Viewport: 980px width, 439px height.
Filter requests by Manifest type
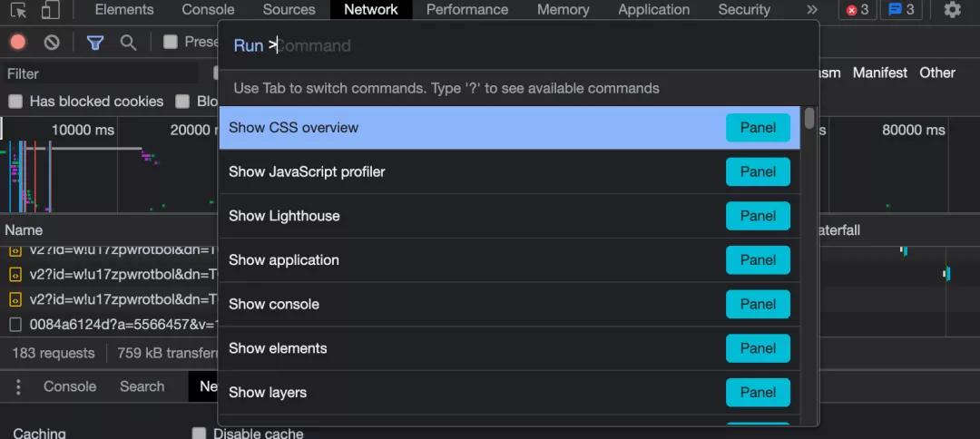point(880,73)
